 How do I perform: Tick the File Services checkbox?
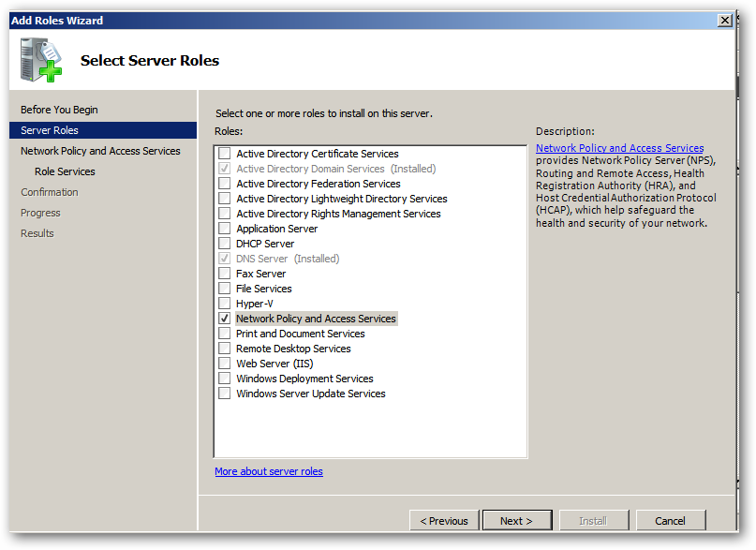click(224, 289)
